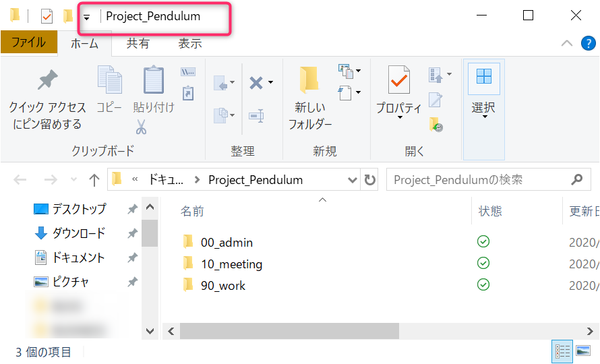This screenshot has height=364, width=600.
Task: Switch to large thumbnails view toggle
Action: [581, 351]
